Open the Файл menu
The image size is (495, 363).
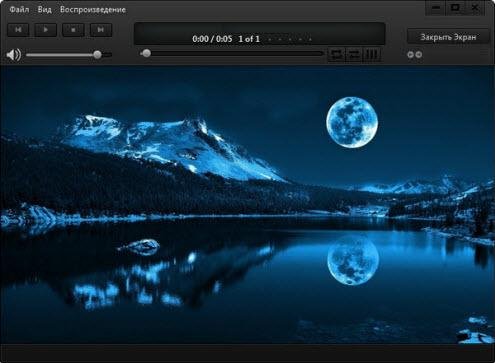19,10
